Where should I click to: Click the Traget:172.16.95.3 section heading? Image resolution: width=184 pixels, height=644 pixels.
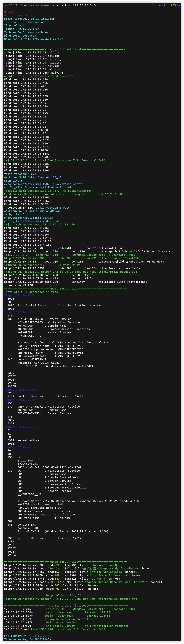[x=19, y=312]
